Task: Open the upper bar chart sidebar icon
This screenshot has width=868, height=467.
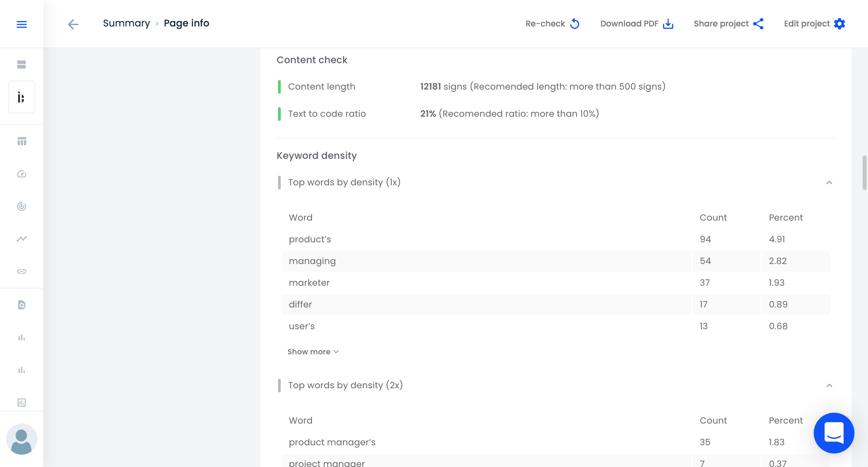Action: point(22,337)
